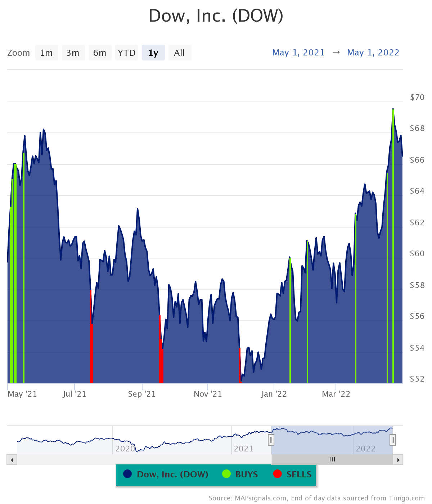Click the Jul '21 axis label
This screenshot has width=432, height=504.
pos(75,394)
